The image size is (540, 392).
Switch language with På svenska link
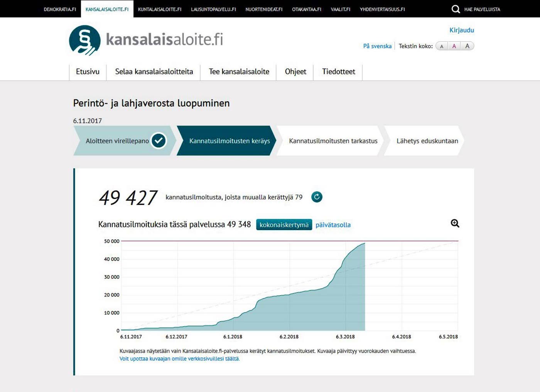pyautogui.click(x=377, y=46)
